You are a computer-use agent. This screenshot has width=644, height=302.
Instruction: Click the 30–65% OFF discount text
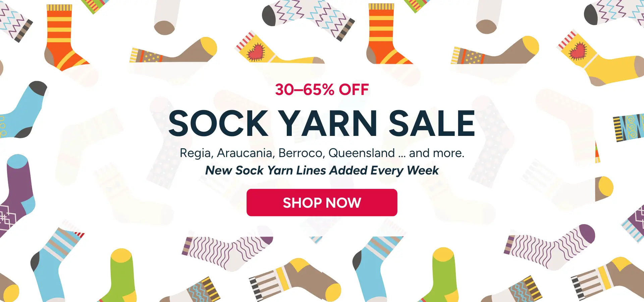click(x=322, y=90)
